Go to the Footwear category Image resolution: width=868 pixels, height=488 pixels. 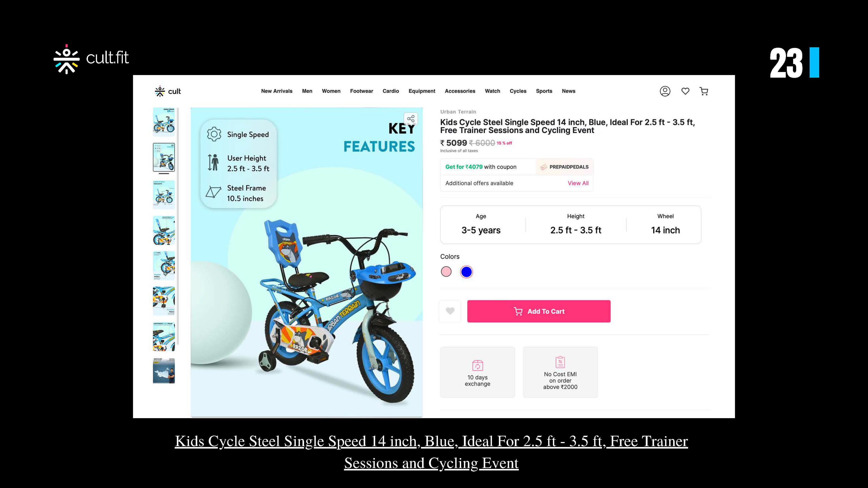click(x=361, y=91)
